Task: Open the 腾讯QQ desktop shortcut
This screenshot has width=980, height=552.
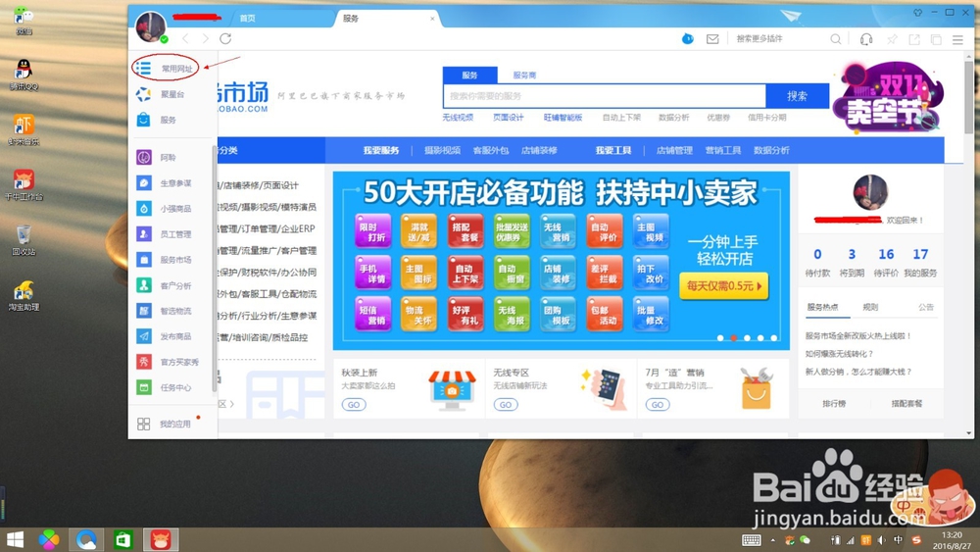Action: [24, 75]
